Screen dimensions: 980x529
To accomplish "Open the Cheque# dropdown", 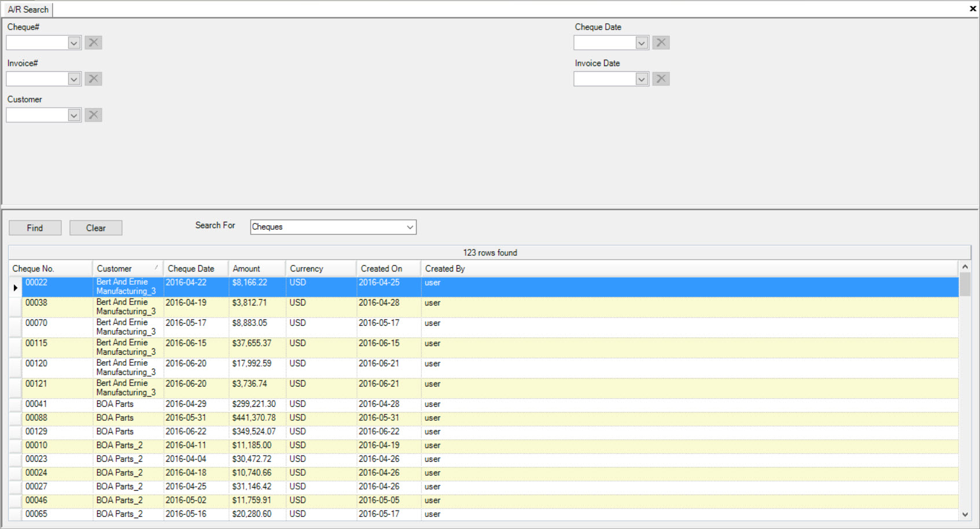I will coord(74,43).
